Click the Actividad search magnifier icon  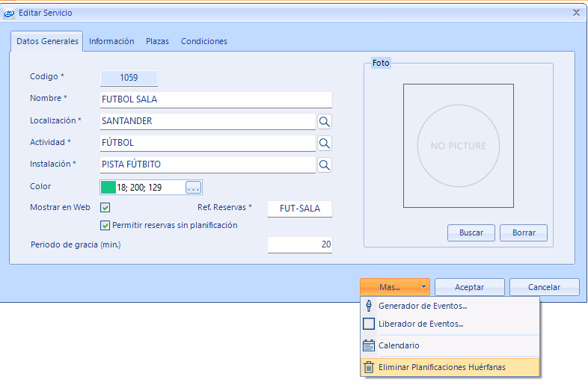click(x=325, y=143)
